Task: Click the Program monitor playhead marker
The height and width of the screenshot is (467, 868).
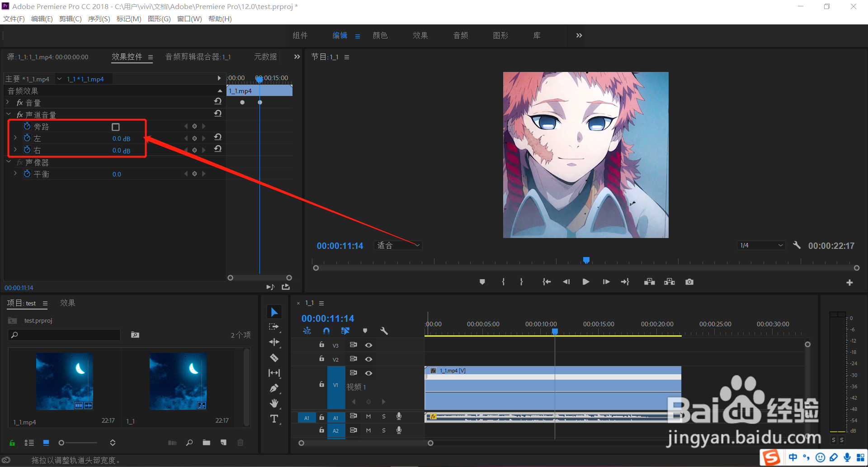Action: click(x=586, y=260)
